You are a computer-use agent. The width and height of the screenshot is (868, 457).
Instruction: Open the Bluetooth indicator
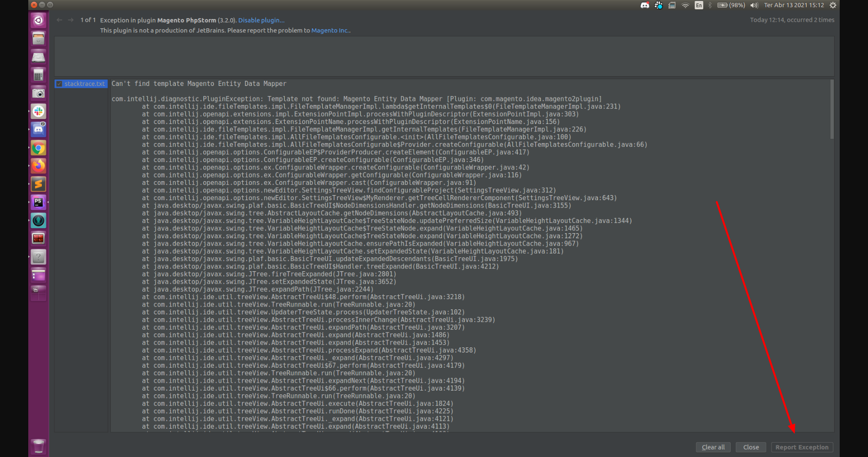pyautogui.click(x=710, y=5)
